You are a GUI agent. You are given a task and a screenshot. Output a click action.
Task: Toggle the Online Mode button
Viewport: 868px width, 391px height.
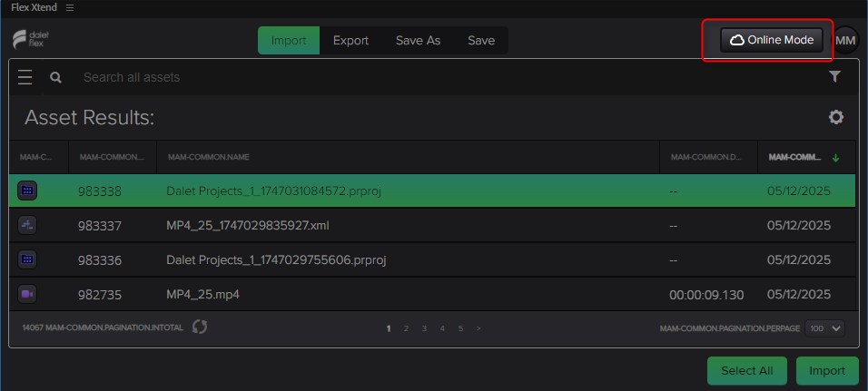pos(772,40)
